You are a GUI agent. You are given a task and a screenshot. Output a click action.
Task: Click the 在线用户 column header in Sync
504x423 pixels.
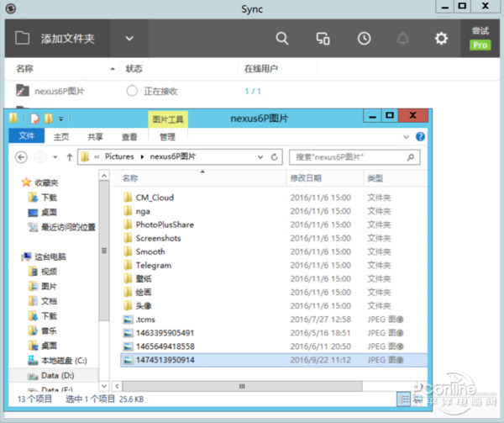261,68
